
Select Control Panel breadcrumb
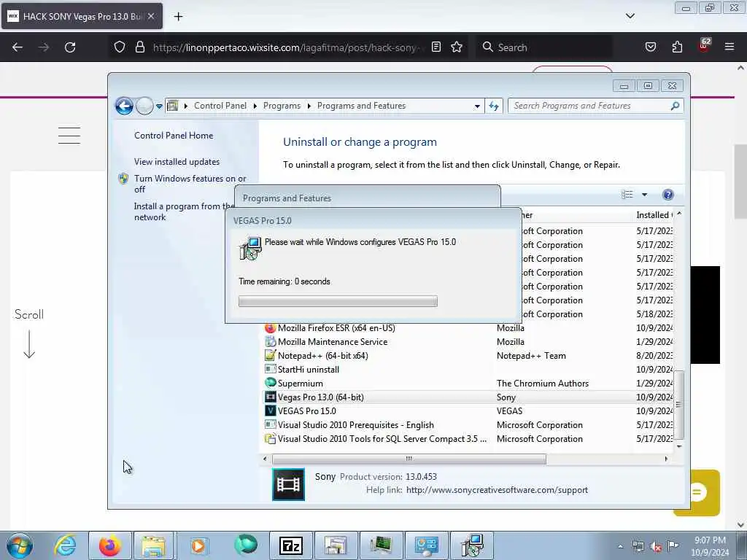point(220,106)
